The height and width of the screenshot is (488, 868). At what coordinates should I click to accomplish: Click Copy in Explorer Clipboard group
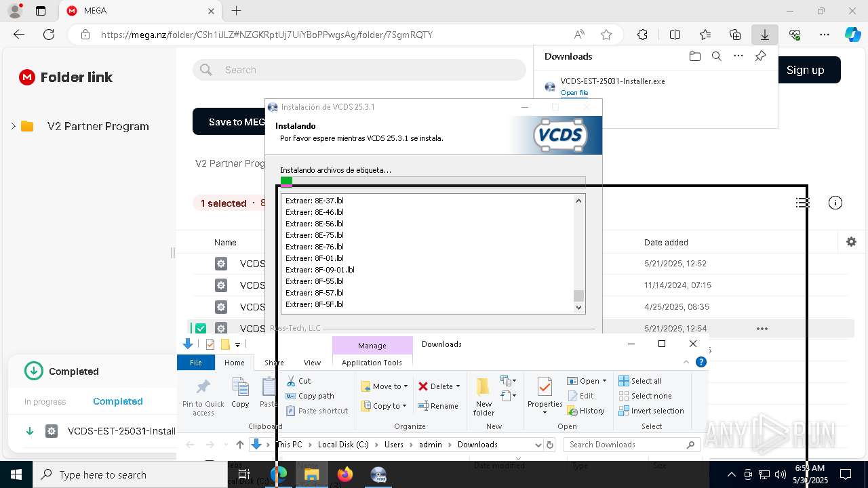coord(240,393)
